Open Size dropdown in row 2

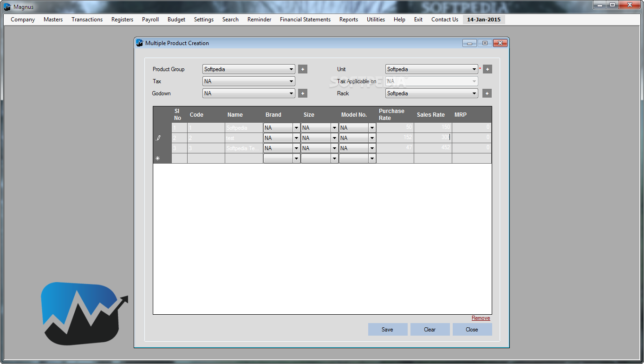point(334,138)
